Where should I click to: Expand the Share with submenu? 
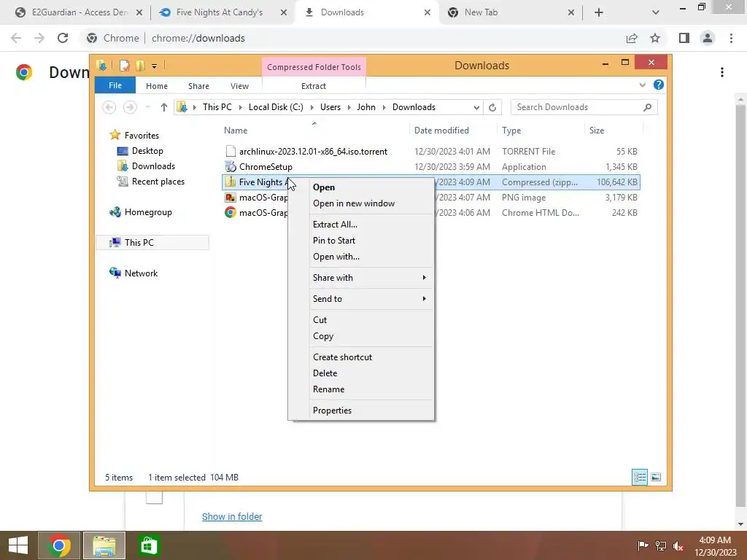pos(424,278)
